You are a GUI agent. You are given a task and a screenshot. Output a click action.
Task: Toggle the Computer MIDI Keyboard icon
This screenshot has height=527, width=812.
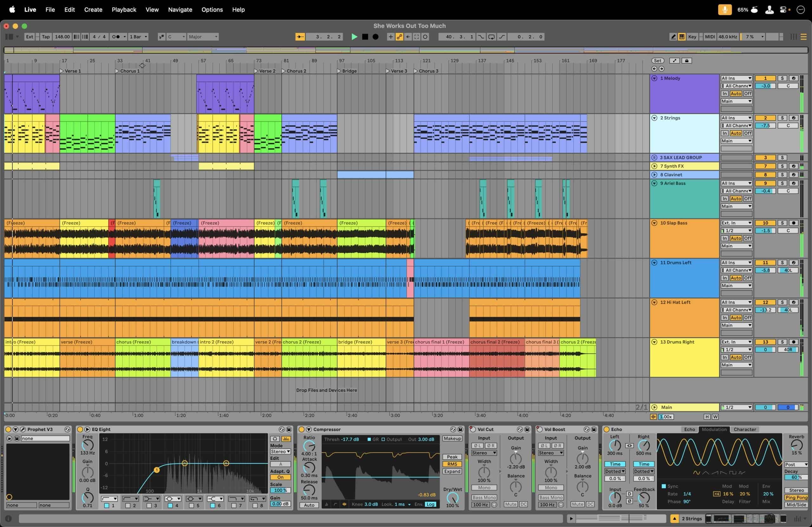coord(682,37)
